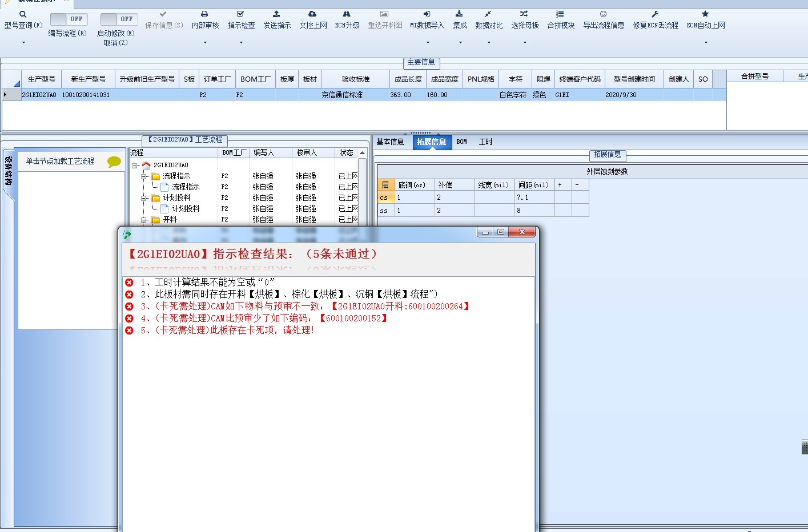
Task: Run 指示检查 from the toolbar
Action: tap(240, 14)
